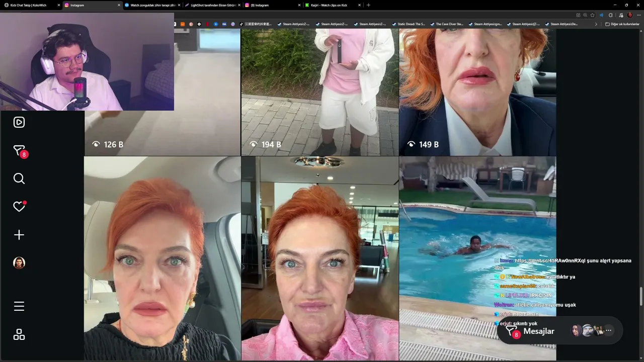Click the browser profile avatar icon
This screenshot has width=644, height=362.
(630, 15)
